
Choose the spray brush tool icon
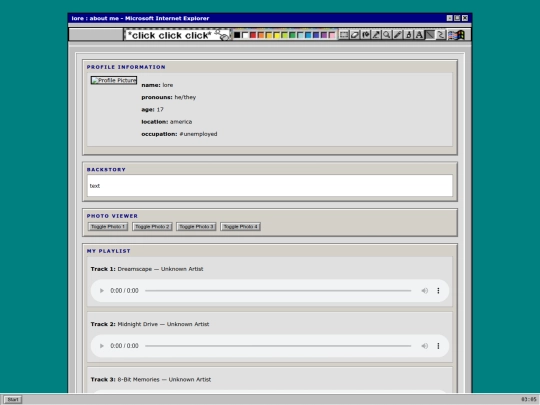pos(408,35)
